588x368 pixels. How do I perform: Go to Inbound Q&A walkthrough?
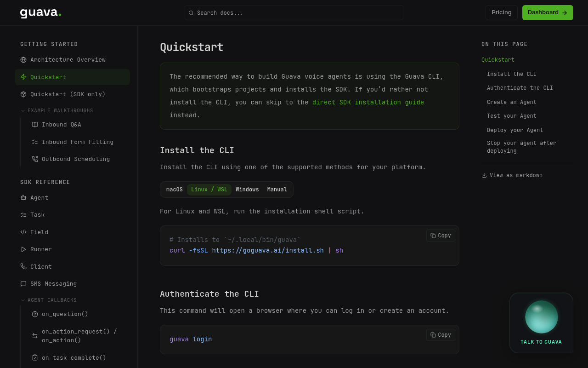(78, 125)
